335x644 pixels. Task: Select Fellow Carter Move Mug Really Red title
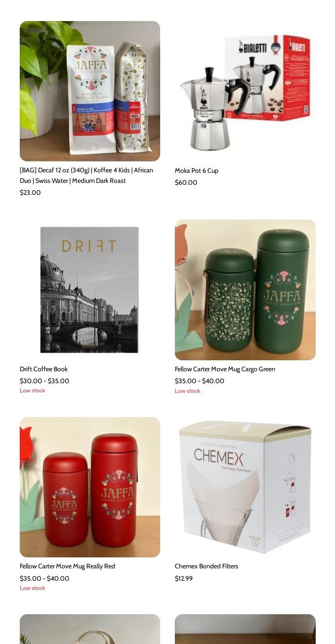pyautogui.click(x=67, y=566)
